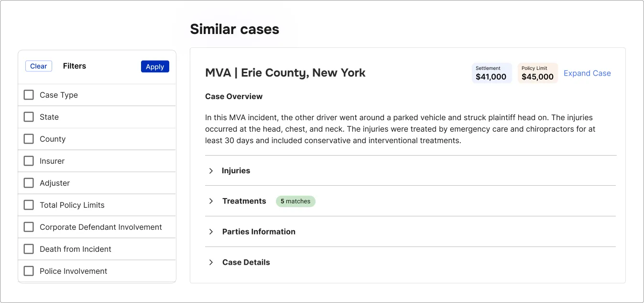Screen dimensions: 644x303
Task: Select the Insurer filter checkbox
Action: point(29,161)
